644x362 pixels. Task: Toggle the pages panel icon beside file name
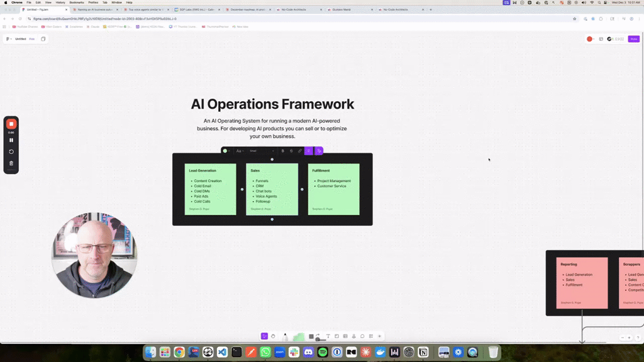pyautogui.click(x=43, y=39)
